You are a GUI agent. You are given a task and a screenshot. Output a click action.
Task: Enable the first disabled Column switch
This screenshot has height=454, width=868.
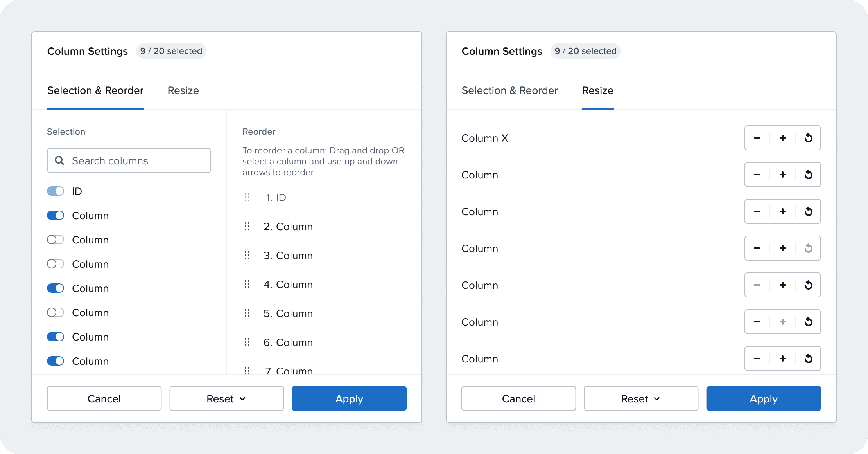[56, 240]
